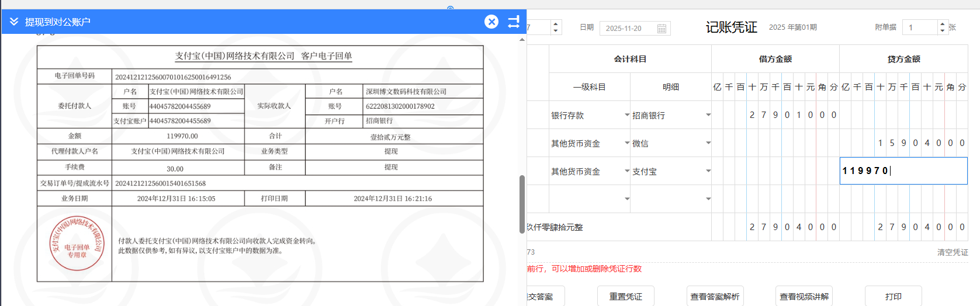Increment the voucher number spinner up arrow
Viewport: 980px width, 306px height.
click(x=555, y=24)
